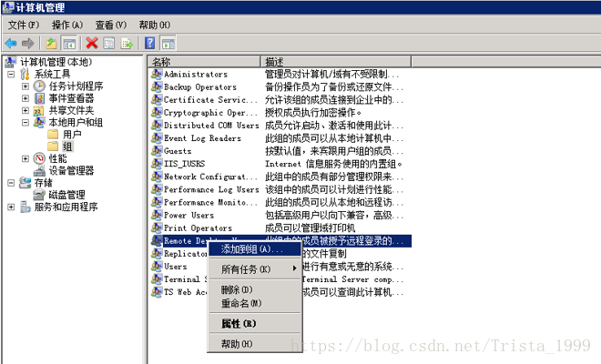Image resolution: width=601 pixels, height=364 pixels.
Task: Click the Power Users group icon
Action: pyautogui.click(x=157, y=215)
